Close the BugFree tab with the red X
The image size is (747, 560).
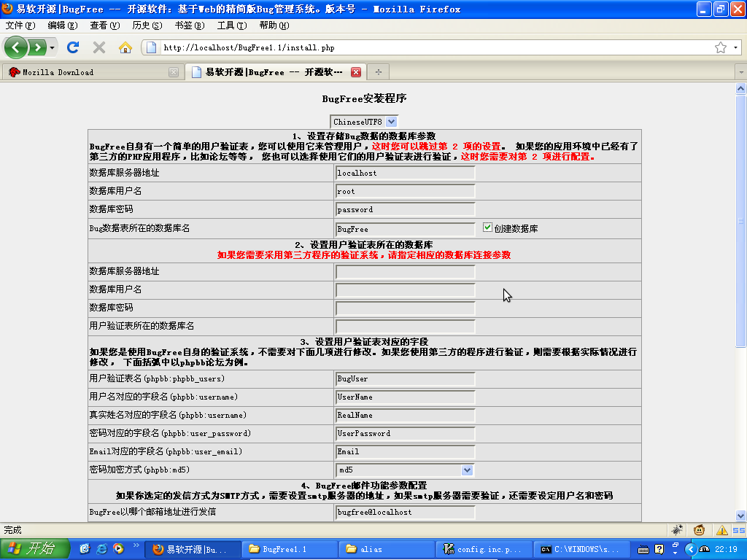click(356, 72)
